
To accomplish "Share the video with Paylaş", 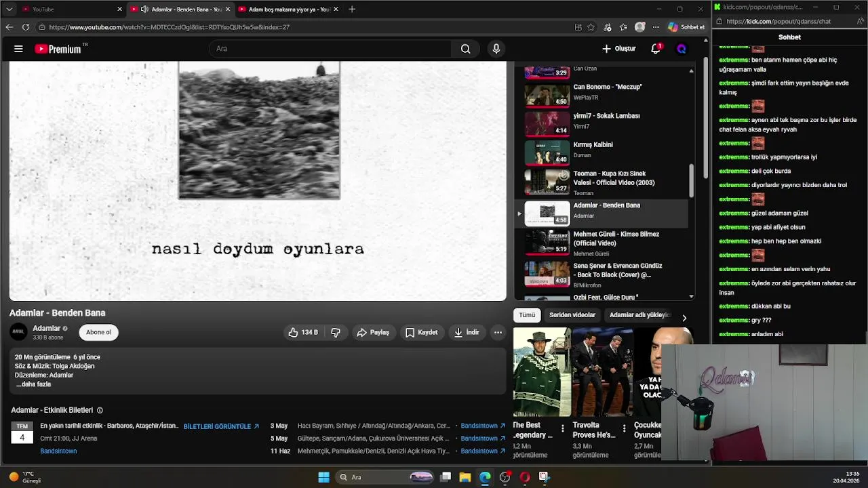I will [x=373, y=332].
